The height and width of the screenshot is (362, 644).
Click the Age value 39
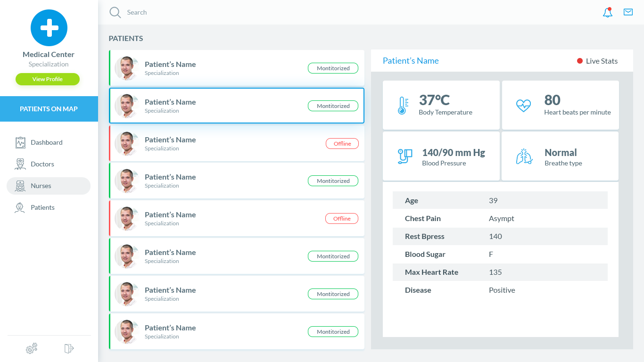point(493,200)
